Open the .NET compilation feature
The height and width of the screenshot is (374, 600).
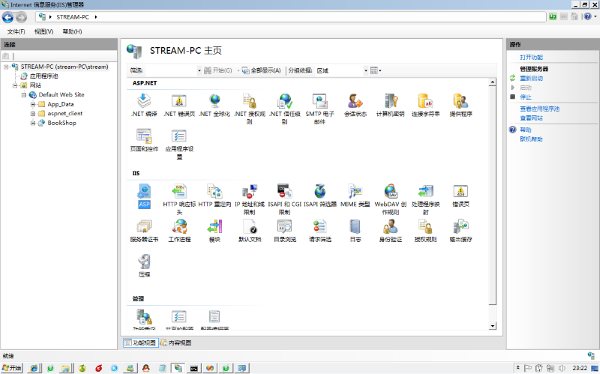pyautogui.click(x=144, y=105)
